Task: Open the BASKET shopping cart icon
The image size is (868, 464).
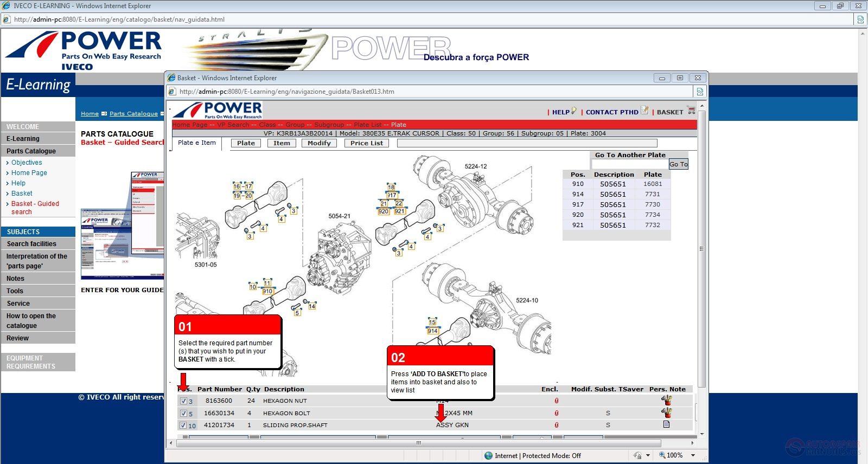Action: click(x=691, y=111)
